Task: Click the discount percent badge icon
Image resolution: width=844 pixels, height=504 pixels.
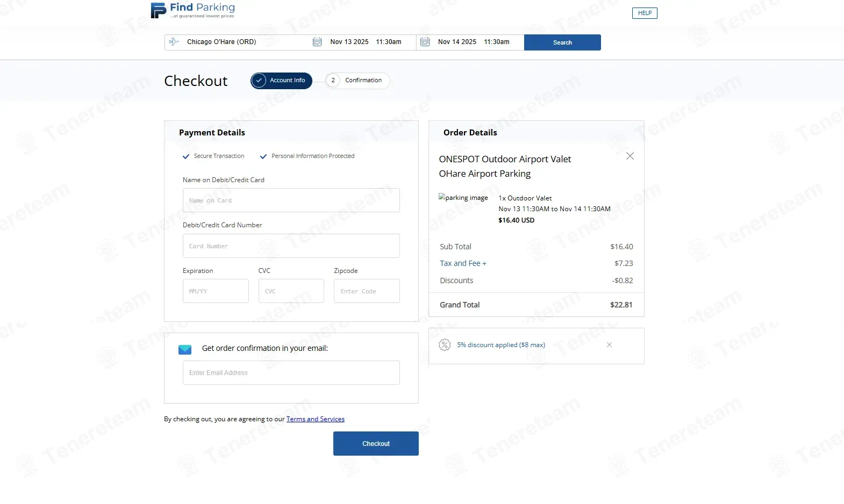Action: (445, 345)
